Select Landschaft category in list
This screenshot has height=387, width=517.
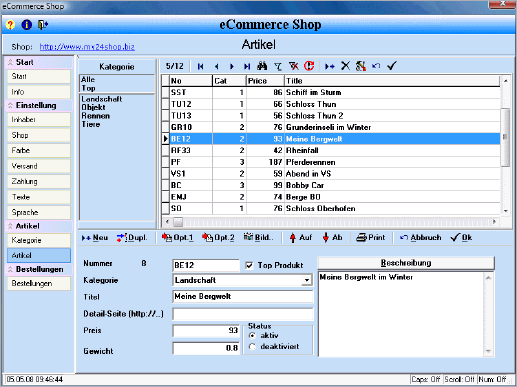click(x=102, y=99)
